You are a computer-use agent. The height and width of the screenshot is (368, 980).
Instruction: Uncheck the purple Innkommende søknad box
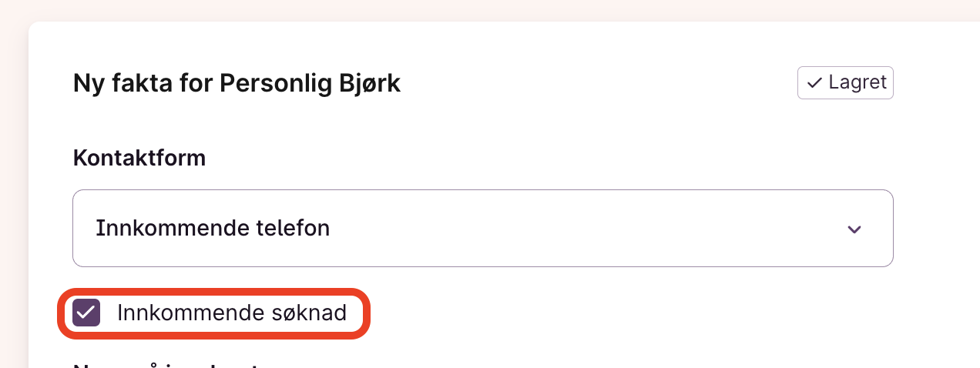[86, 313]
